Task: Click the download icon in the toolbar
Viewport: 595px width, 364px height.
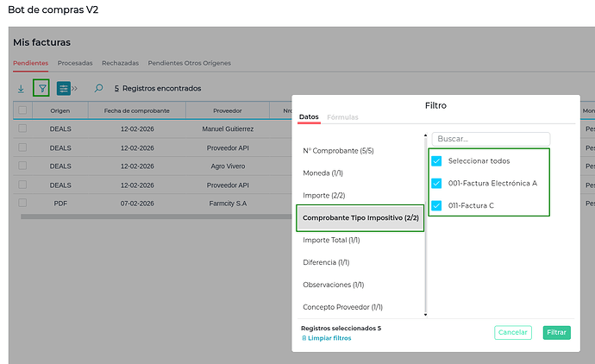Action: pyautogui.click(x=22, y=88)
